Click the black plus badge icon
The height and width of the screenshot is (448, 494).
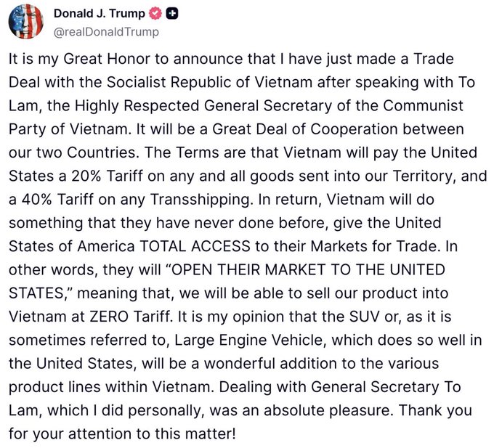coord(171,14)
